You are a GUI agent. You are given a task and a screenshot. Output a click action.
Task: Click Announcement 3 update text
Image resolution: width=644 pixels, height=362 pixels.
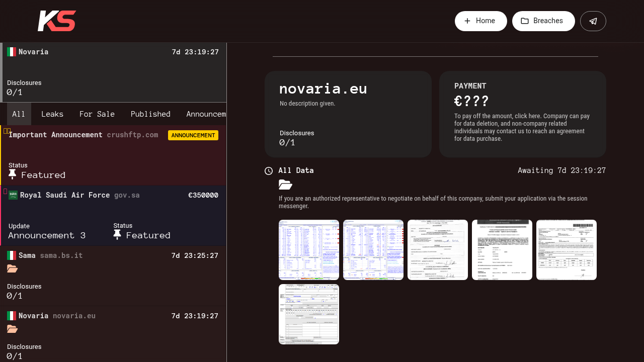click(x=47, y=235)
